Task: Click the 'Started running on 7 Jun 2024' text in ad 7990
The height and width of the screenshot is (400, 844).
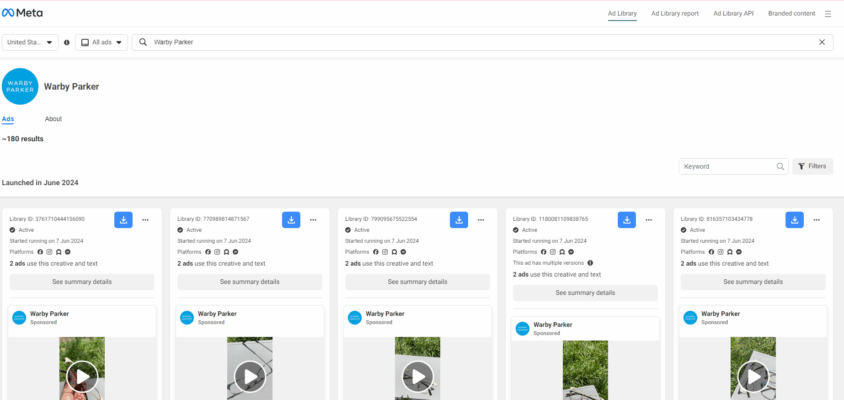Action: [x=382, y=241]
